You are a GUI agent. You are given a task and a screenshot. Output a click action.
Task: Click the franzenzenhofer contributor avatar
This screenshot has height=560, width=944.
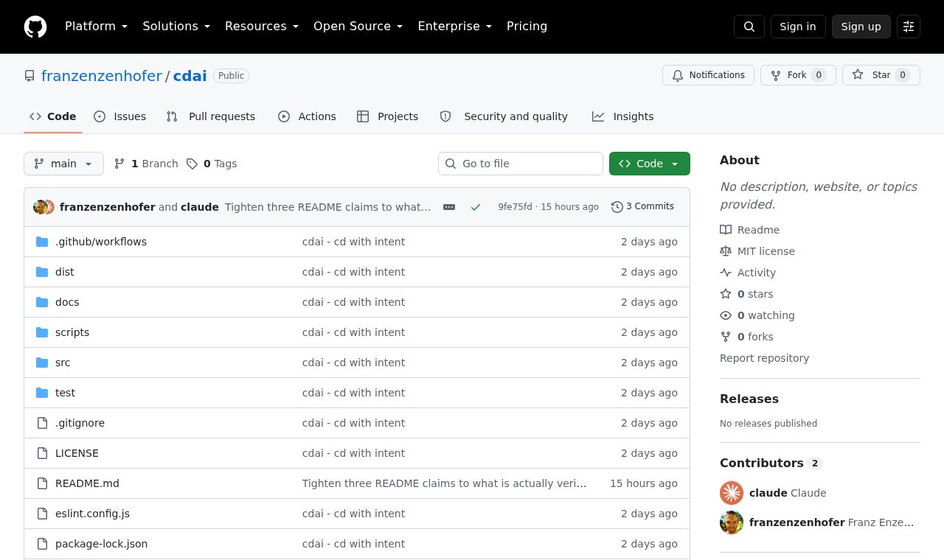(x=732, y=522)
